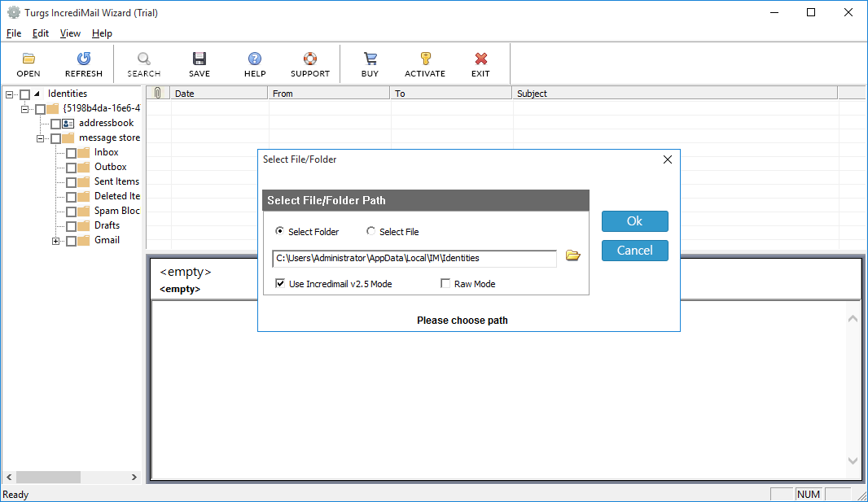The image size is (868, 502).
Task: Click the NUM status bar indicator
Action: [x=809, y=494]
